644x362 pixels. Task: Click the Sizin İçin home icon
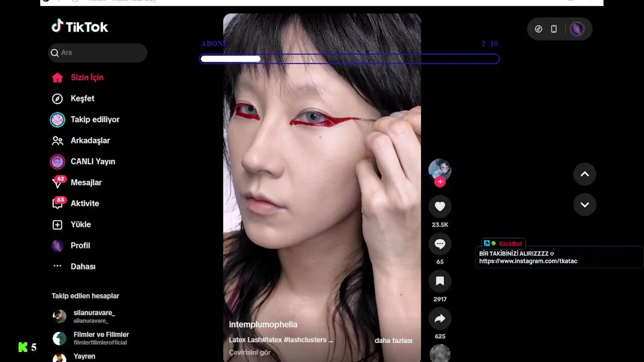click(57, 77)
